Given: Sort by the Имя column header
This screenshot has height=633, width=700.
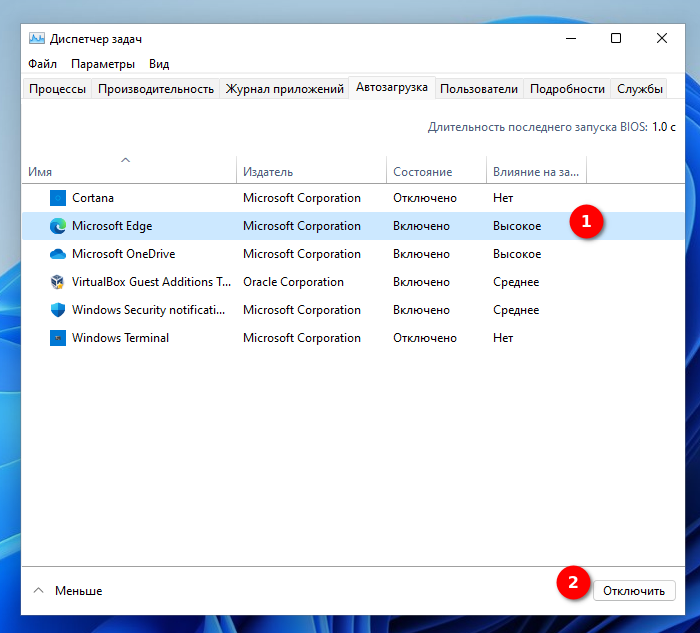Looking at the screenshot, I should pos(129,170).
